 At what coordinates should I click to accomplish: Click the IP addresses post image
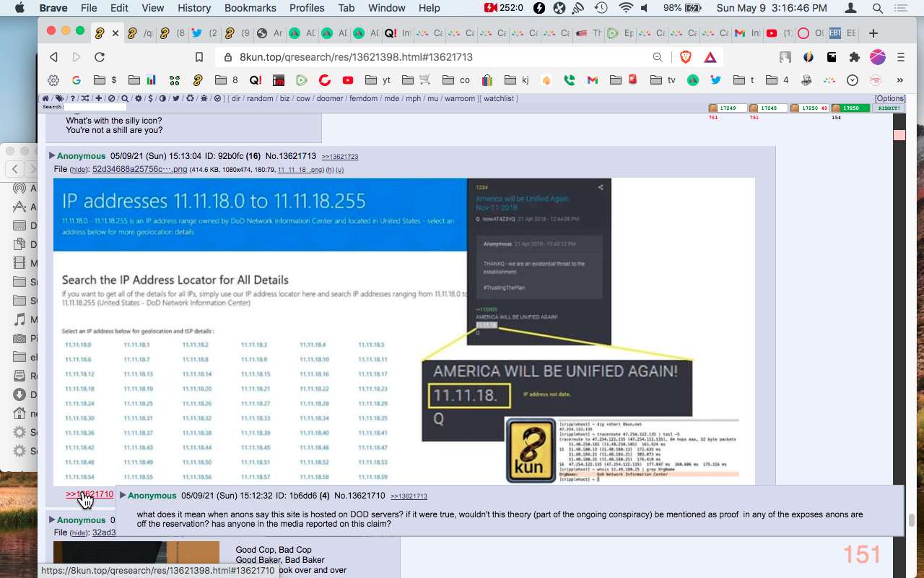404,331
